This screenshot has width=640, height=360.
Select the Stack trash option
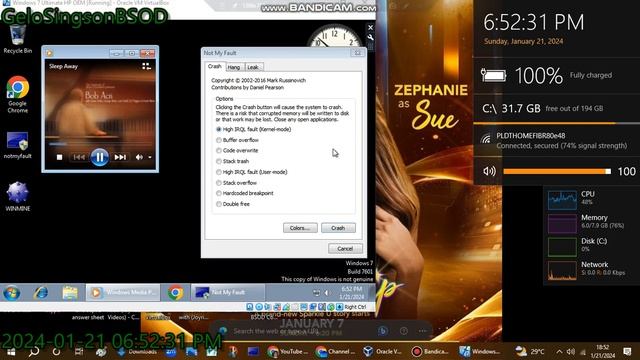(232, 161)
